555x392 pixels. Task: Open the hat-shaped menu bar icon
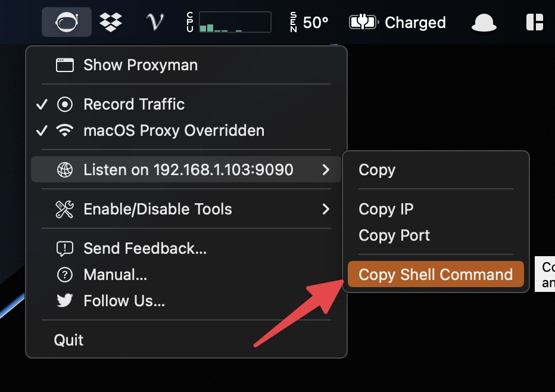[x=484, y=22]
